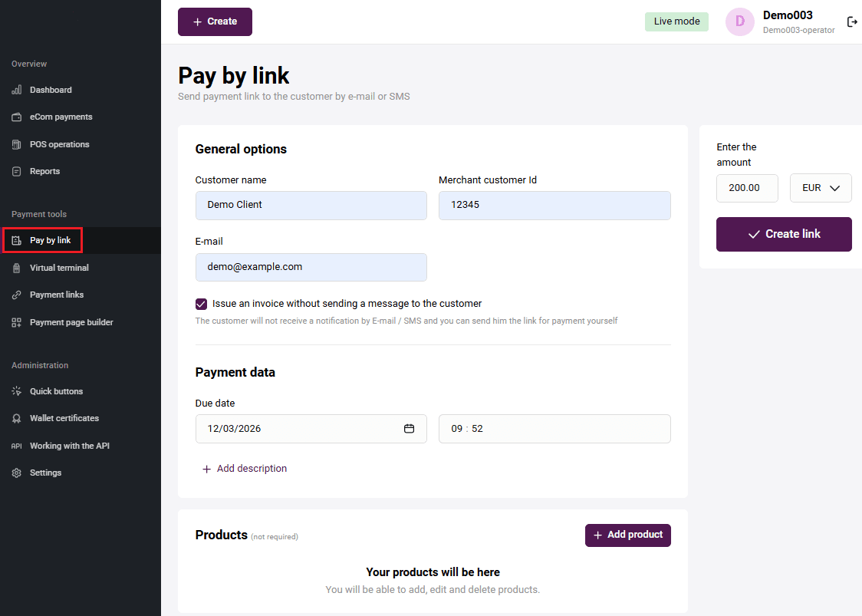Viewport: 862px width, 616px height.
Task: Click the Virtual terminal icon
Action: pos(17,268)
